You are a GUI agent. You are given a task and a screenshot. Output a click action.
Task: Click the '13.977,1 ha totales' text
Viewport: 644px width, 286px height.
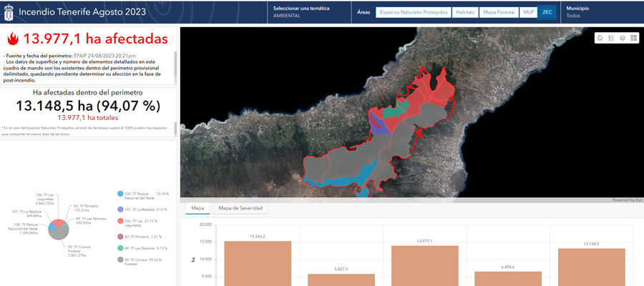coord(87,118)
